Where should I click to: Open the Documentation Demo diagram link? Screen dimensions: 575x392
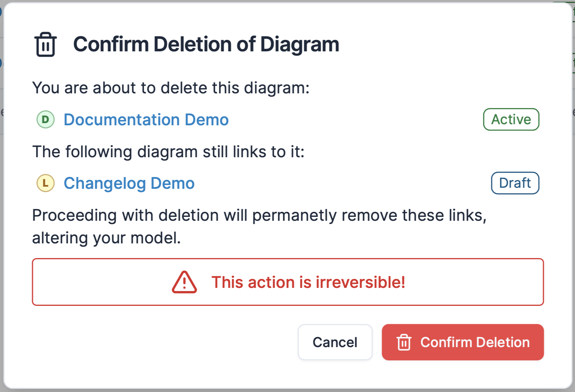click(x=146, y=120)
